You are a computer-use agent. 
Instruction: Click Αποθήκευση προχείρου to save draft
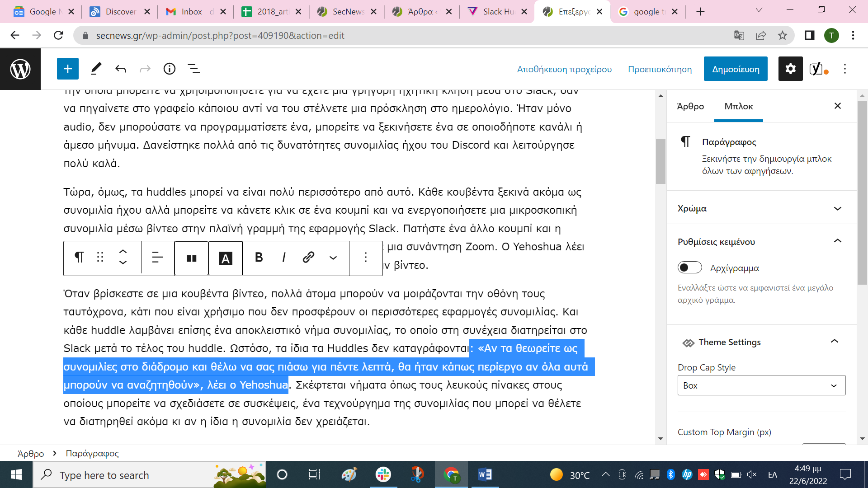pyautogui.click(x=564, y=69)
